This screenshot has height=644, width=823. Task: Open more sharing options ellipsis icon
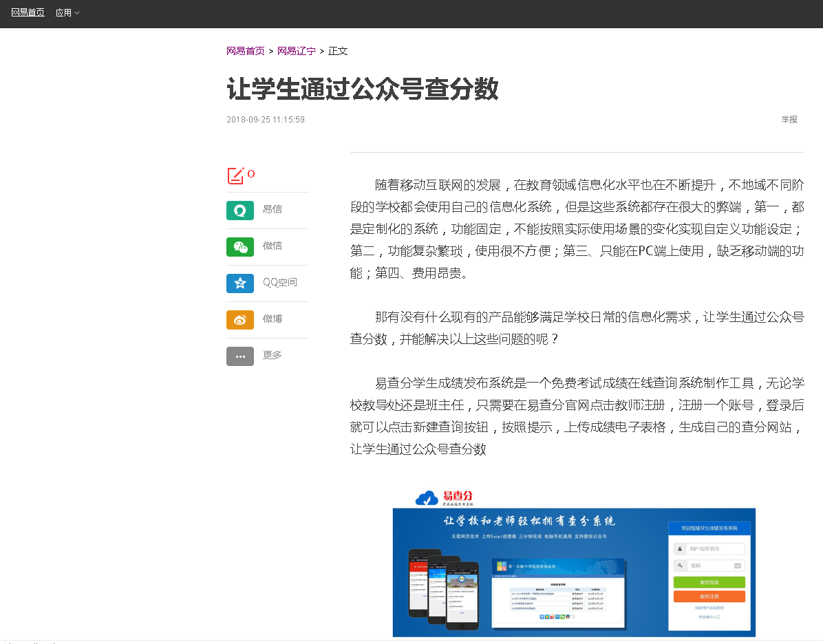(x=240, y=356)
